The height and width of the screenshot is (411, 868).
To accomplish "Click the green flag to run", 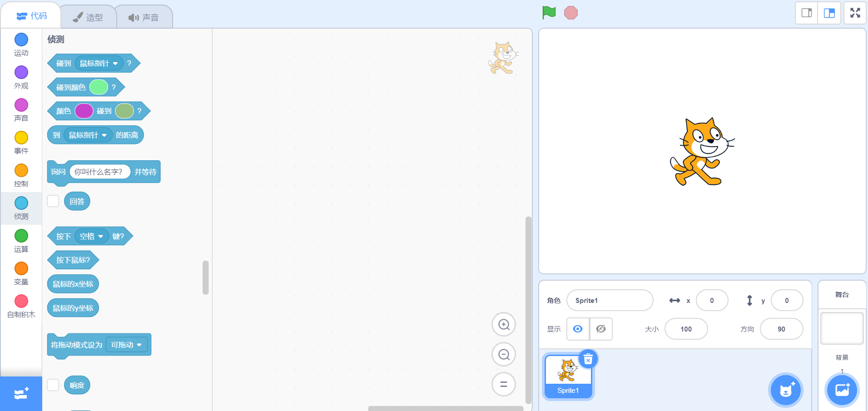I will [549, 13].
